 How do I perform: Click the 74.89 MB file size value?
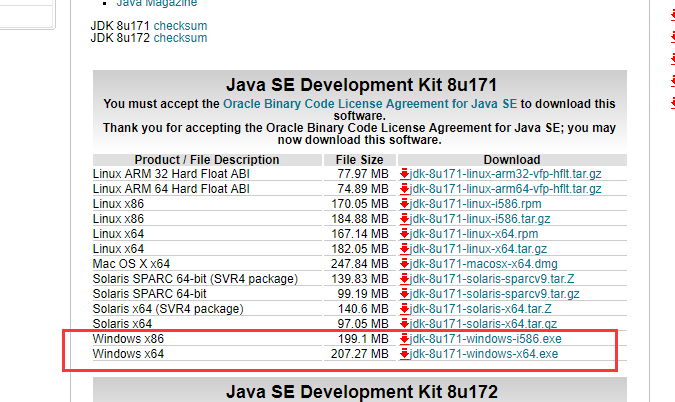click(363, 189)
